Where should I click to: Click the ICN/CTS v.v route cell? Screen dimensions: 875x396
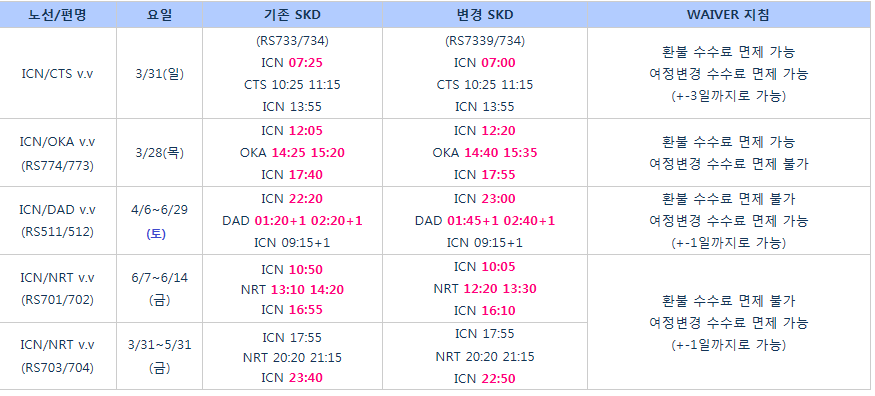pyautogui.click(x=57, y=74)
